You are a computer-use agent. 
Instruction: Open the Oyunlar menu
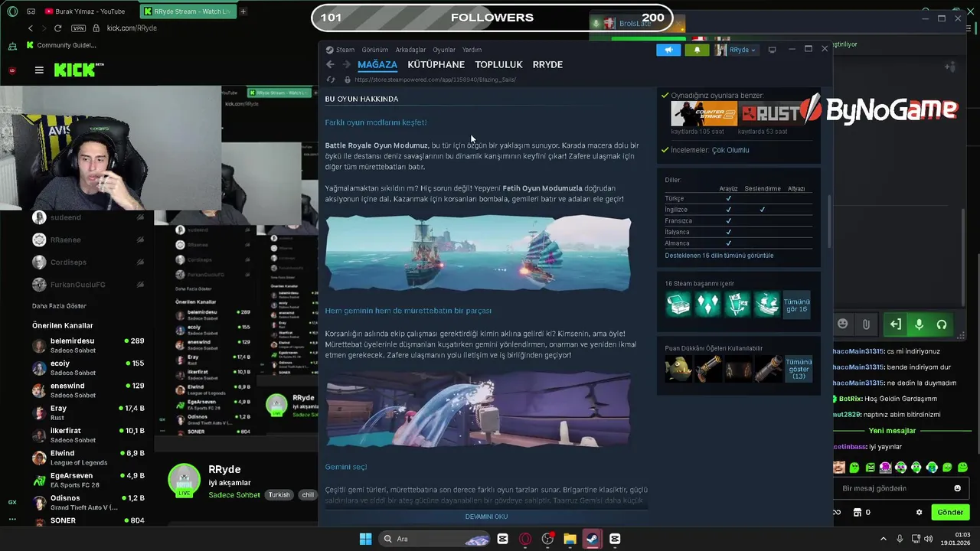tap(444, 50)
